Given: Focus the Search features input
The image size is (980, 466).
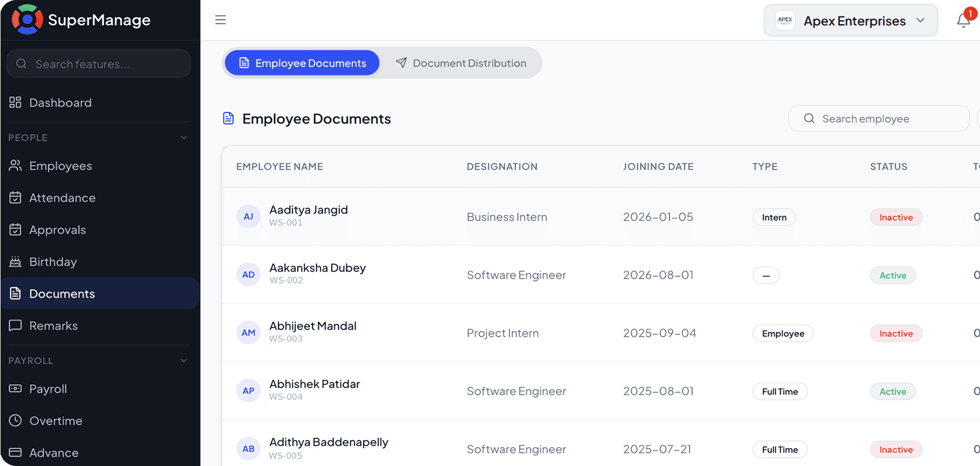Looking at the screenshot, I should (x=99, y=64).
